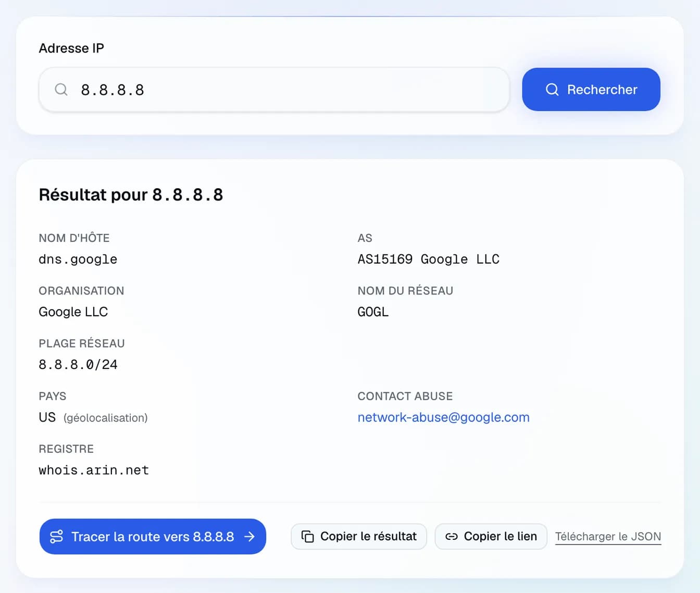The image size is (700, 593).
Task: Select the country value US
Action: pos(47,417)
